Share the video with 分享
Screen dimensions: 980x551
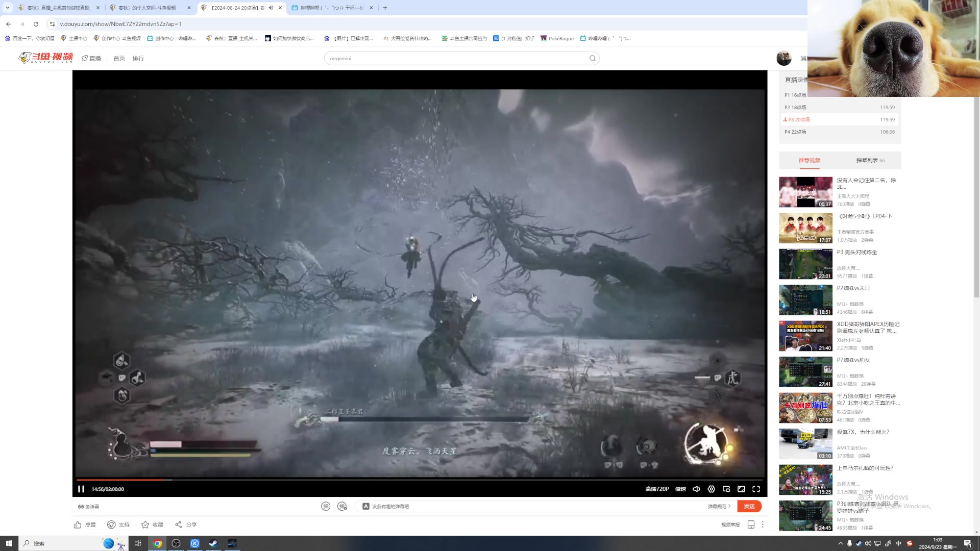(186, 524)
